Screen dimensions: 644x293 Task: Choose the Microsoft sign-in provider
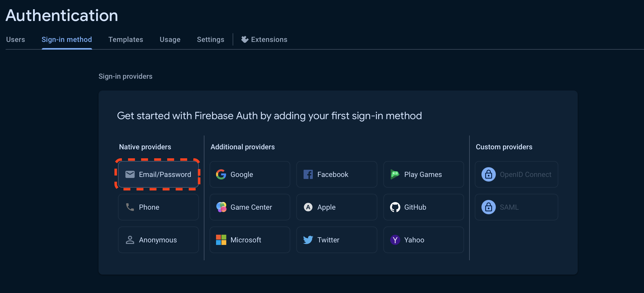tap(250, 240)
